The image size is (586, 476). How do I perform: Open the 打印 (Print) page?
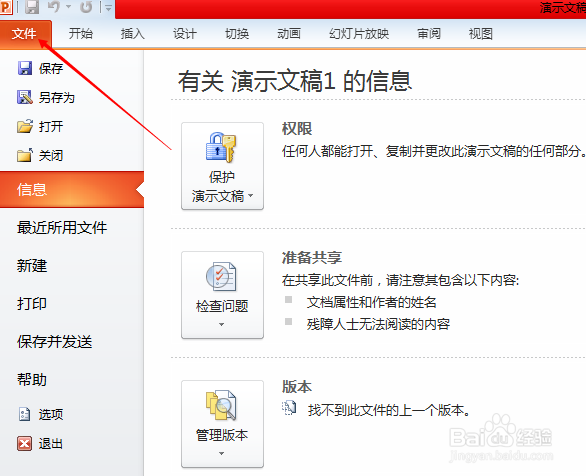point(32,303)
